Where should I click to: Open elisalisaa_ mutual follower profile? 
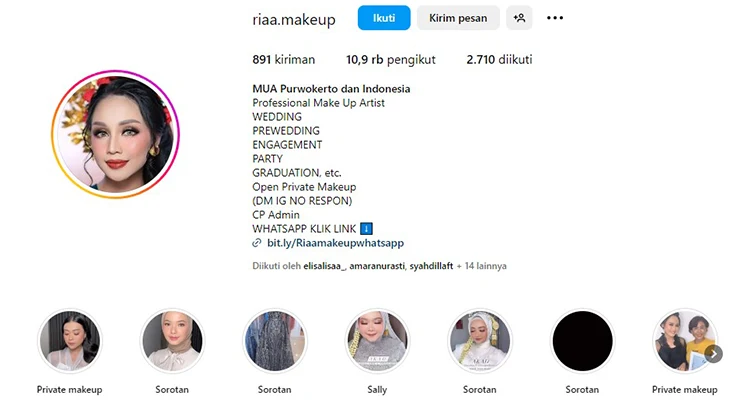coord(324,266)
